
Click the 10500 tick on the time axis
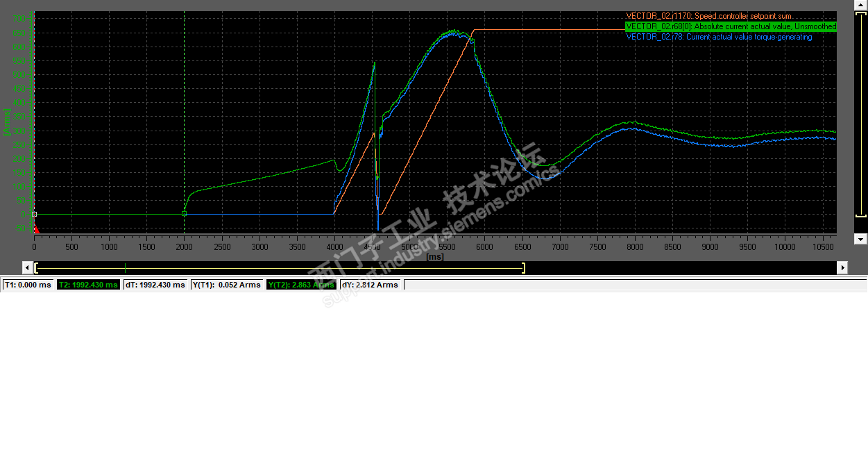click(822, 247)
